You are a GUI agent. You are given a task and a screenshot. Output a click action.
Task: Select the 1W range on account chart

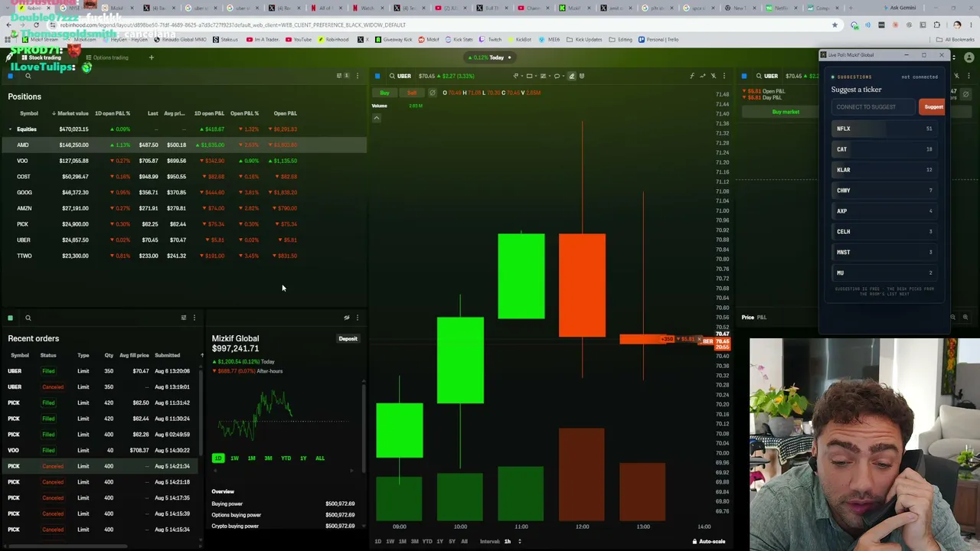(x=234, y=458)
